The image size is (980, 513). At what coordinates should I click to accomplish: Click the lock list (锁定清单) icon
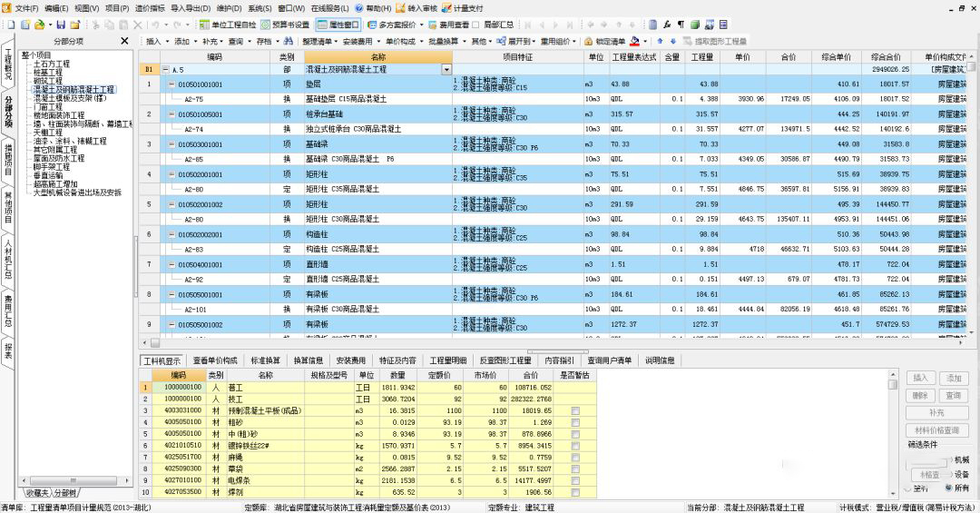[x=589, y=42]
